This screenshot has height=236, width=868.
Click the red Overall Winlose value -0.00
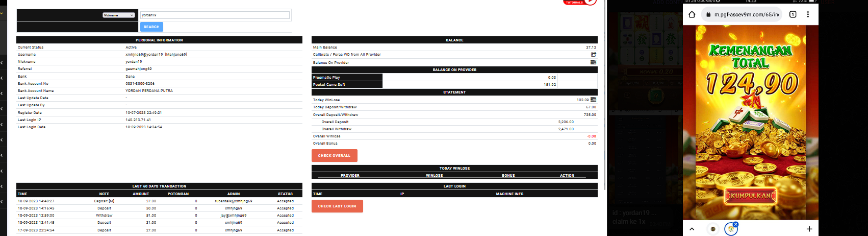point(592,136)
